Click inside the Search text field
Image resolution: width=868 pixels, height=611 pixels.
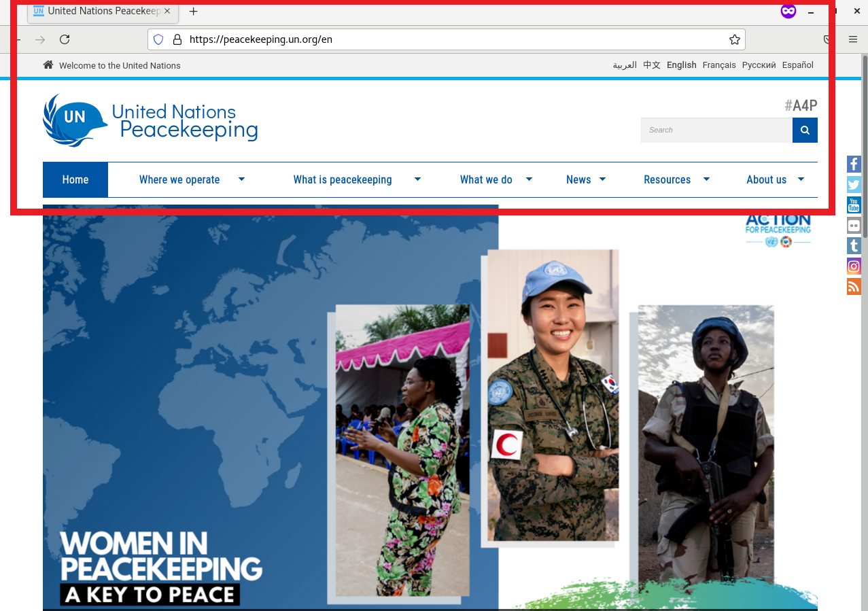point(716,130)
